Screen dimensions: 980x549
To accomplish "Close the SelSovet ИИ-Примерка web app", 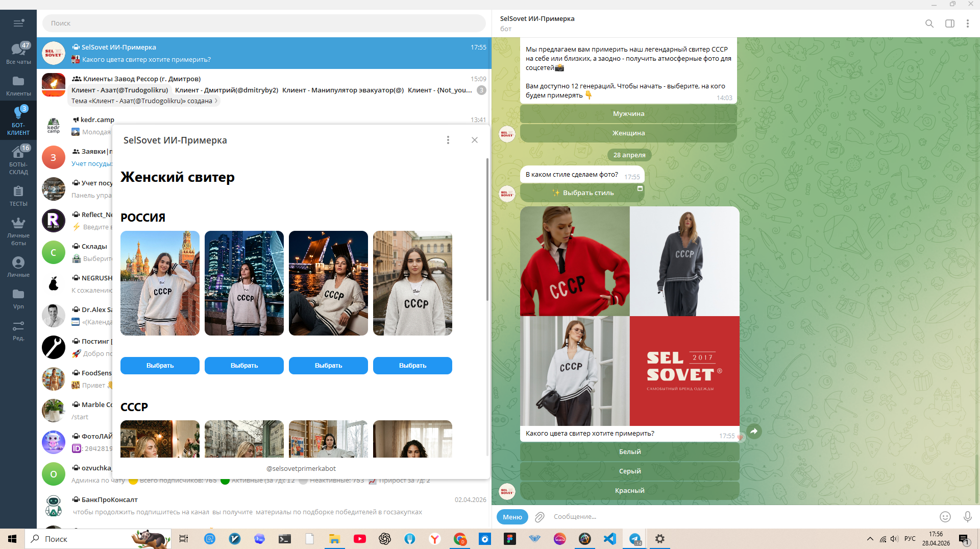I will [475, 140].
